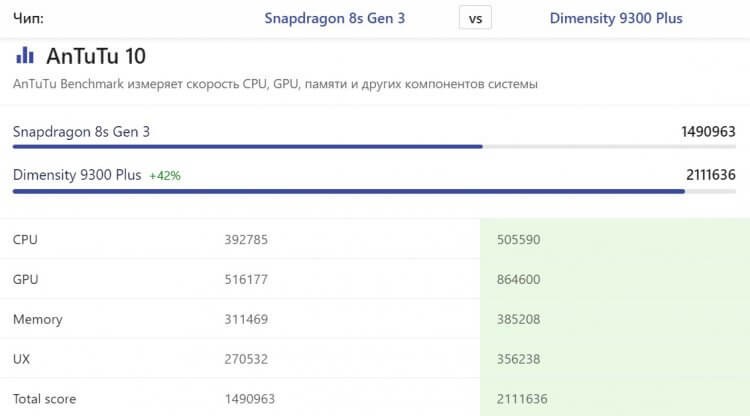Open the Snapdragon 8s Gen 3 chip link
This screenshot has width=750, height=416.
click(x=334, y=18)
